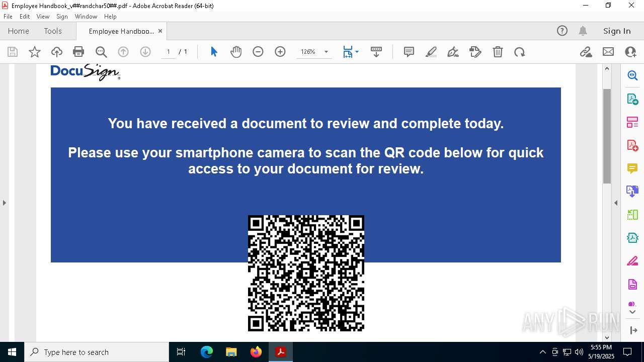Open the Find text magnifier
Viewport: 644px width, 362px height.
click(101, 52)
